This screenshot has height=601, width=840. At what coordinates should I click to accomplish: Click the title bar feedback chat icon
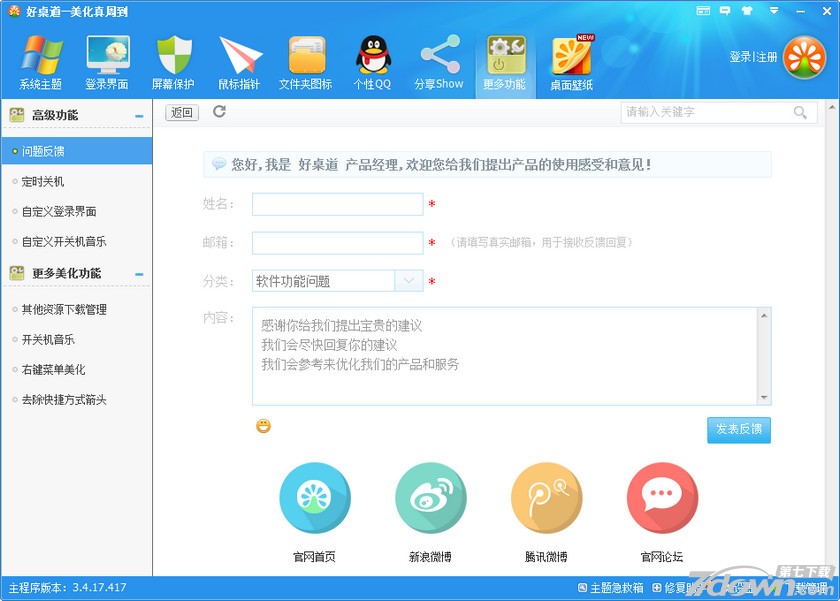(x=725, y=11)
